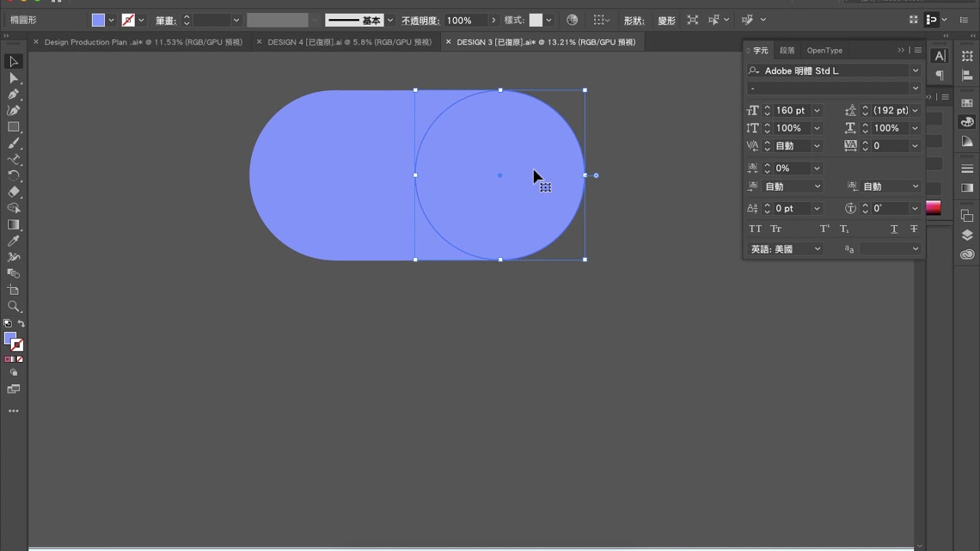The width and height of the screenshot is (980, 551).
Task: Open the stroke color dropdown arrow
Action: (141, 21)
